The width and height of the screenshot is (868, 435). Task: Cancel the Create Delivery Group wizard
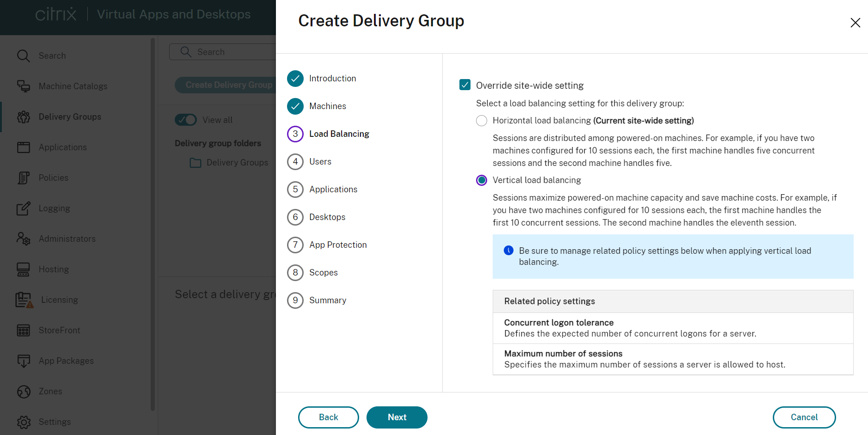pyautogui.click(x=804, y=417)
